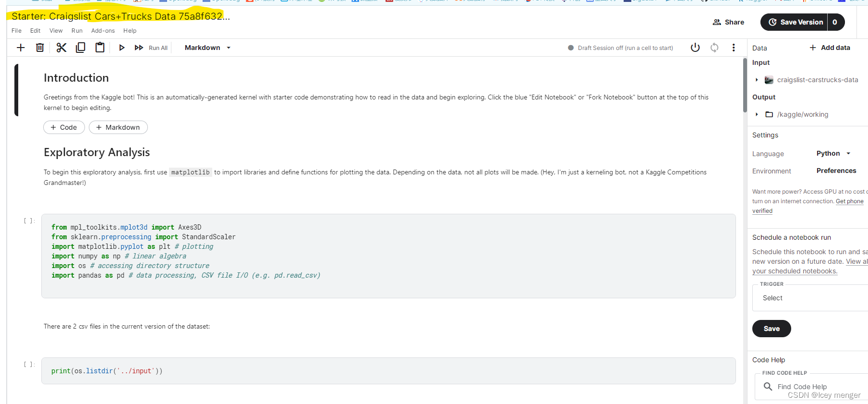Open the Run menu
This screenshot has width=868, height=404.
[x=77, y=31]
